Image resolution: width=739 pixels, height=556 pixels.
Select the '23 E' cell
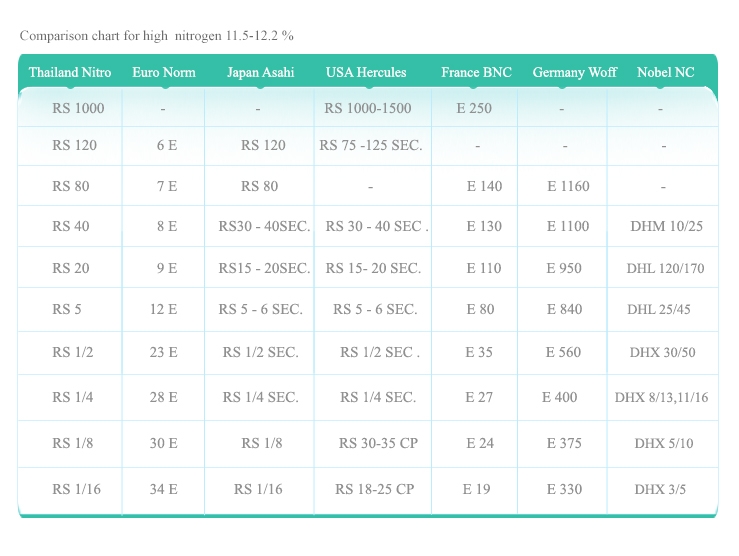[164, 352]
